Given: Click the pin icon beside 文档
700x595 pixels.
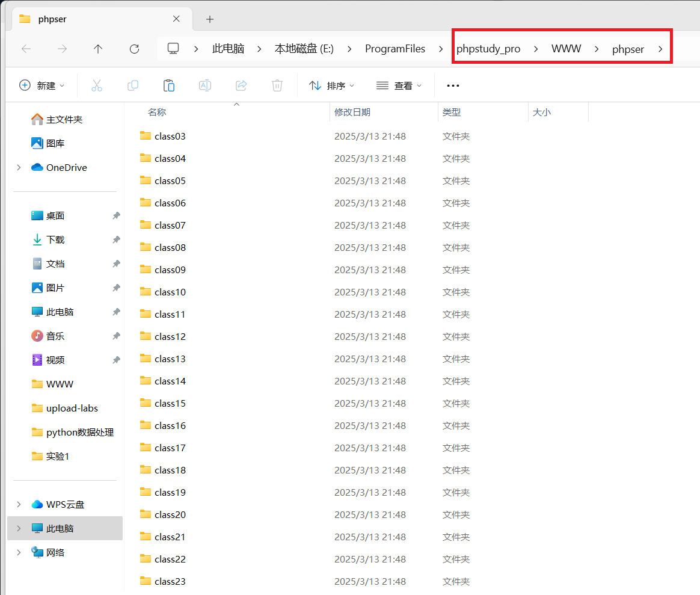Looking at the screenshot, I should [117, 264].
